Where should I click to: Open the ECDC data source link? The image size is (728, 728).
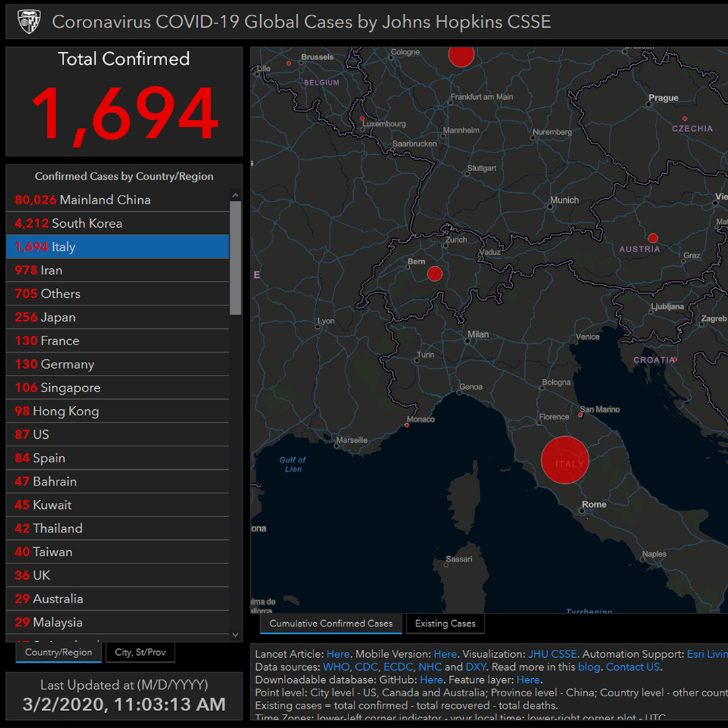point(398,667)
